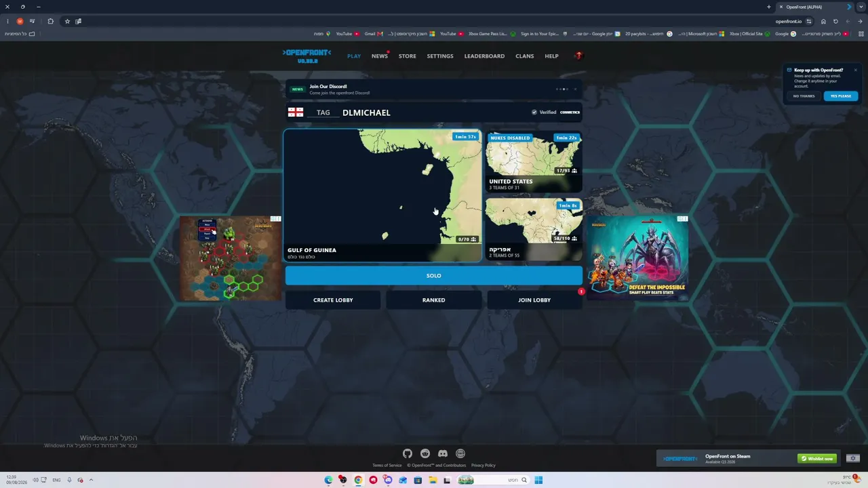Open the NEWS tab
Viewport: 868px width, 488px height.
(x=380, y=56)
